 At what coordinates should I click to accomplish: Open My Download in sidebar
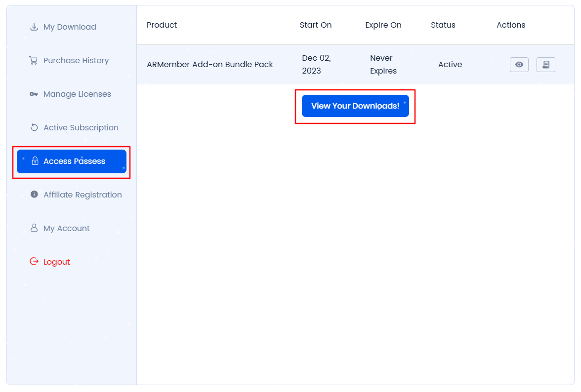pyautogui.click(x=70, y=27)
